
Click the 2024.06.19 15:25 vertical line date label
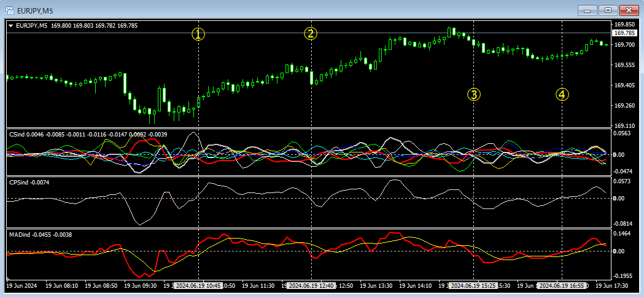tap(474, 285)
